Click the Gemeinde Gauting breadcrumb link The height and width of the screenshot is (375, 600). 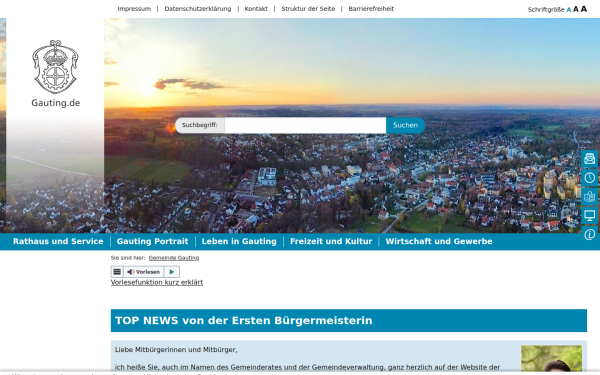click(174, 258)
